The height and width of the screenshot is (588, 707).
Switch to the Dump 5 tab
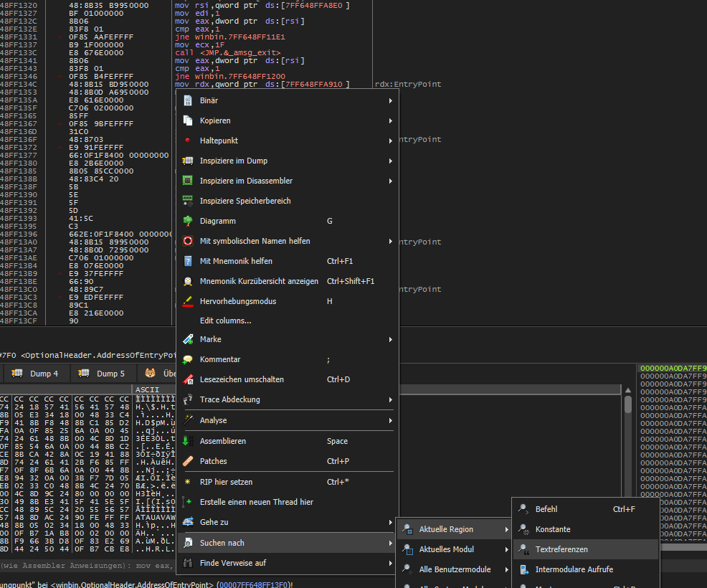(x=102, y=374)
